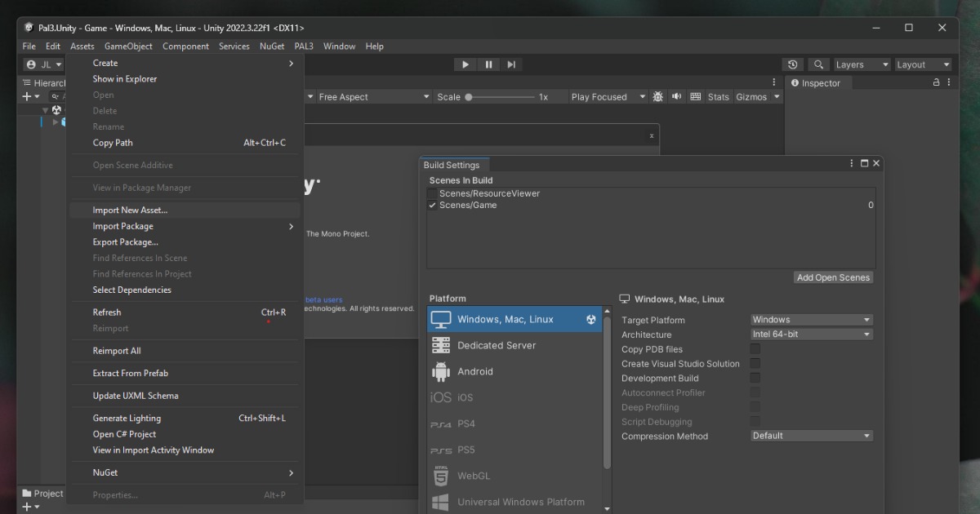Select the PS5 platform icon

[x=439, y=450]
